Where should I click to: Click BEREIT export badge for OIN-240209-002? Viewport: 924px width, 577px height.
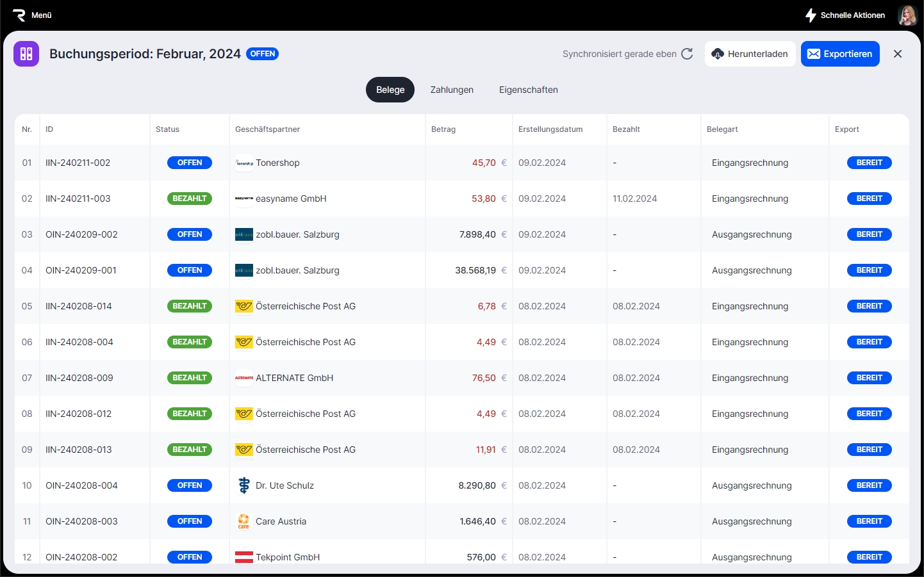tap(869, 234)
